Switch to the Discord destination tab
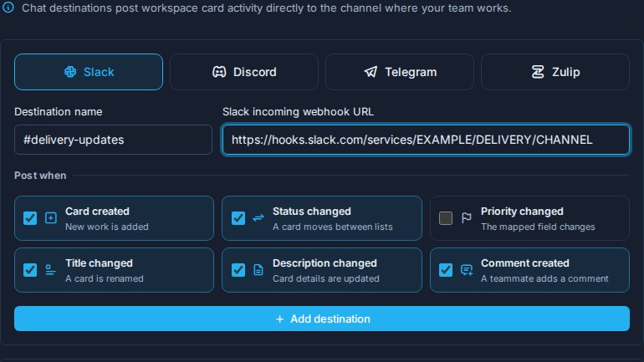644x362 pixels. click(x=244, y=72)
